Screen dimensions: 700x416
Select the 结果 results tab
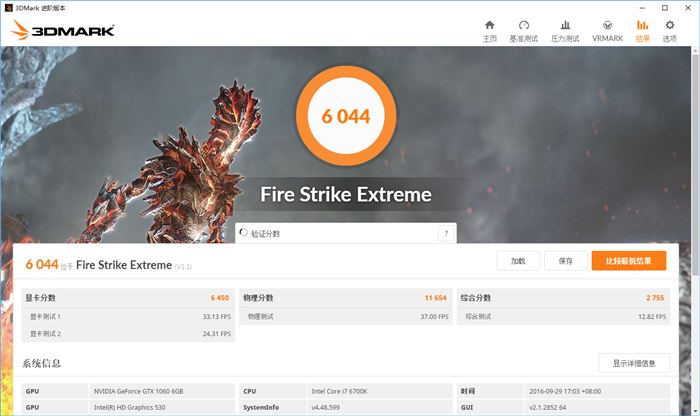coord(642,30)
